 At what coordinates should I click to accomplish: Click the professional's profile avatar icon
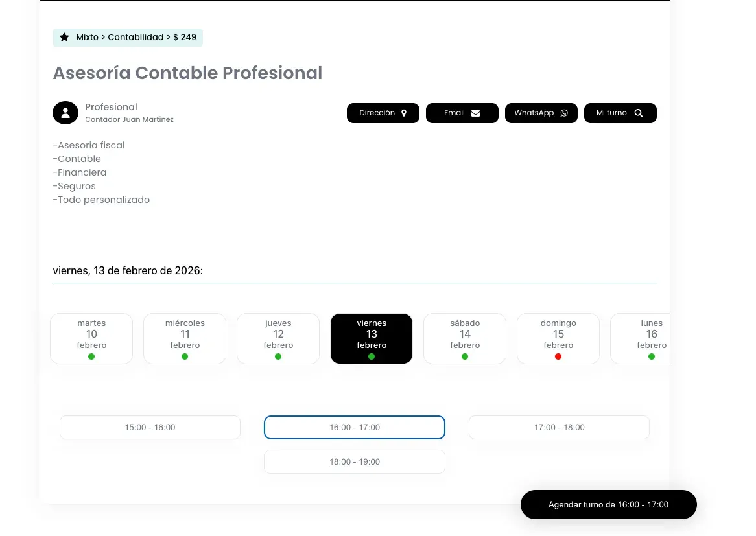pos(65,113)
